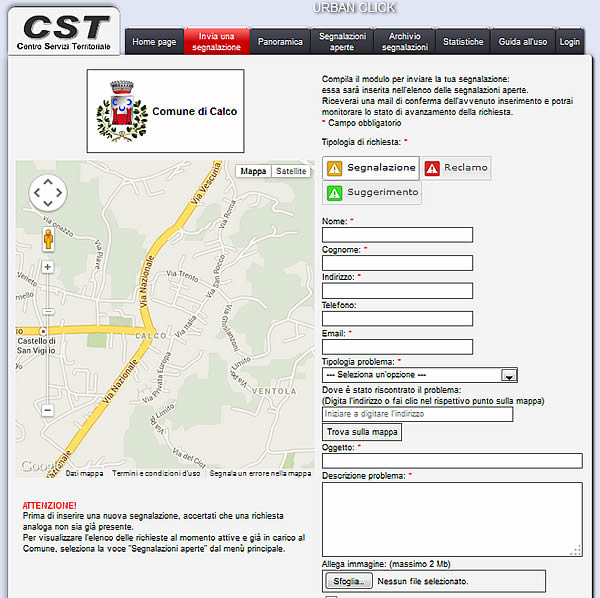Focus the Indirizzo input field
The width and height of the screenshot is (600, 598).
(x=397, y=291)
